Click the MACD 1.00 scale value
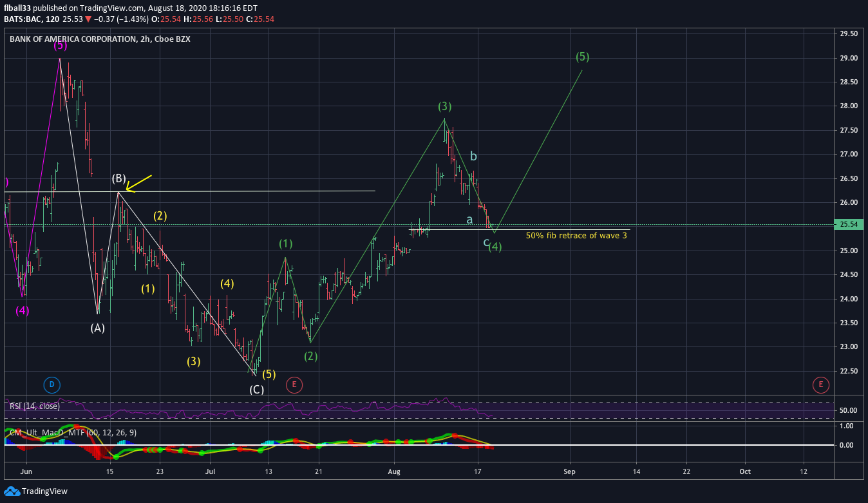The width and height of the screenshot is (868, 503). coord(846,426)
